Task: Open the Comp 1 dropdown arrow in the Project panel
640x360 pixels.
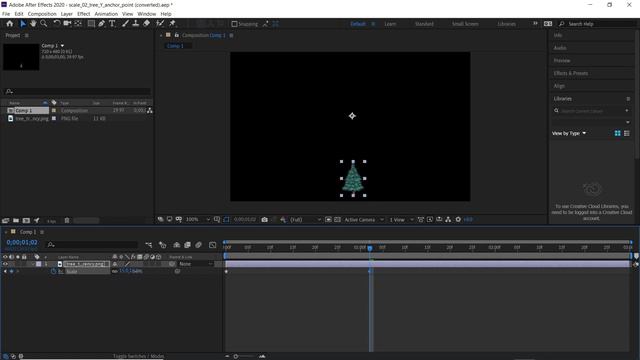Action: (x=62, y=46)
